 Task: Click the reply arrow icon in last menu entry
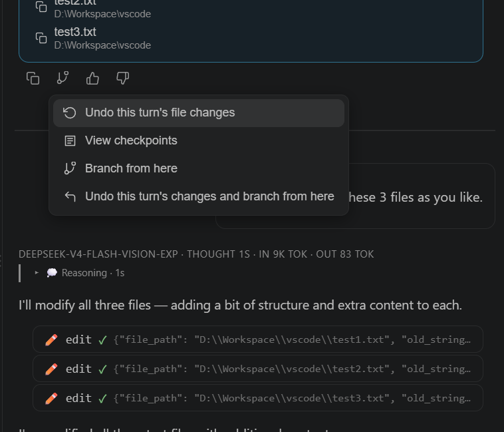70,196
